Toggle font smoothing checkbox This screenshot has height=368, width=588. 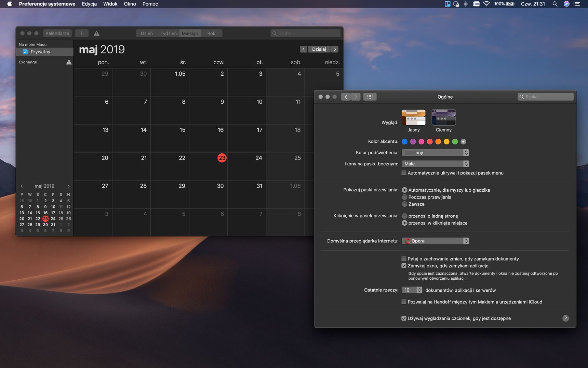[x=404, y=318]
